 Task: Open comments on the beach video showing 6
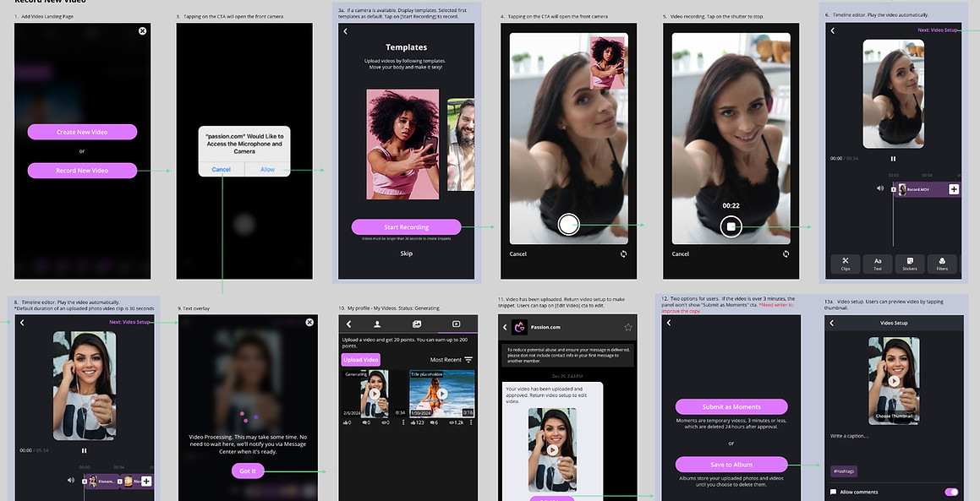[x=432, y=422]
